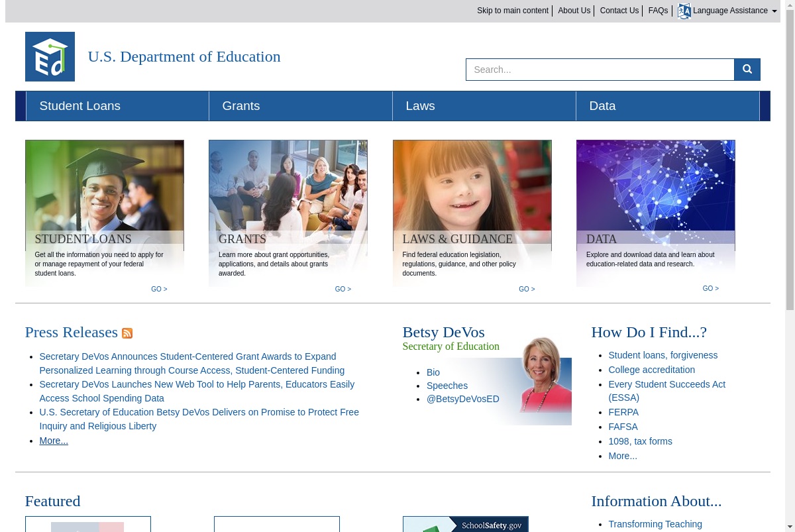Open the Press Releases RSS feed icon
The image size is (795, 532).
click(x=127, y=333)
